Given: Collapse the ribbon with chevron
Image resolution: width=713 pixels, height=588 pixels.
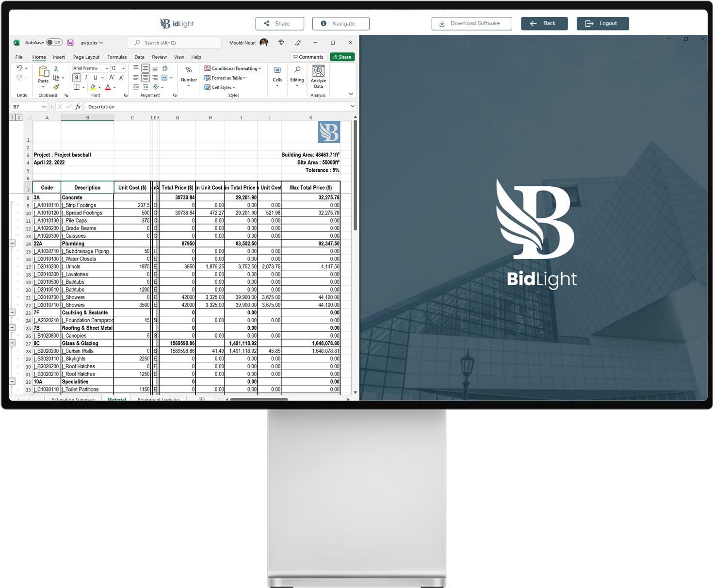Looking at the screenshot, I should (351, 94).
